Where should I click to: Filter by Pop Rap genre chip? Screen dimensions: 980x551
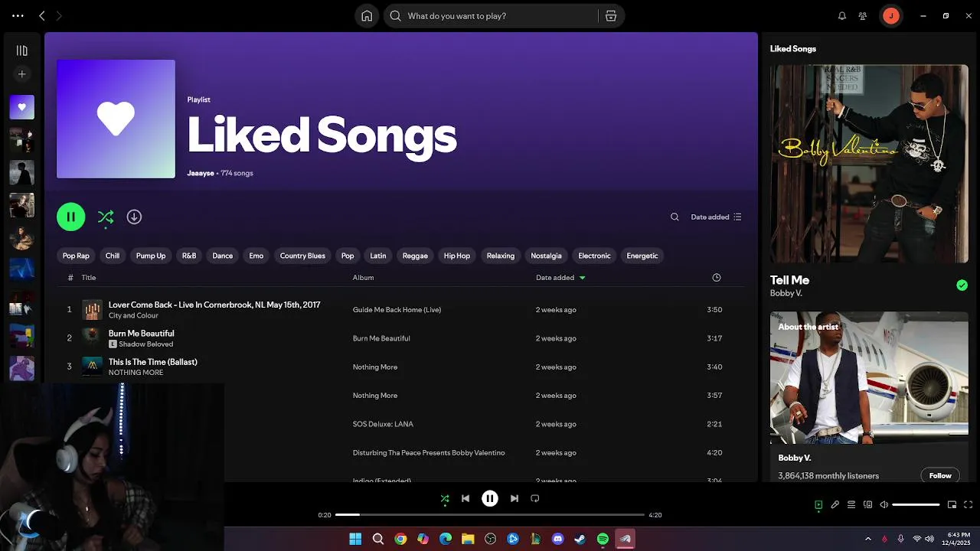pyautogui.click(x=76, y=256)
